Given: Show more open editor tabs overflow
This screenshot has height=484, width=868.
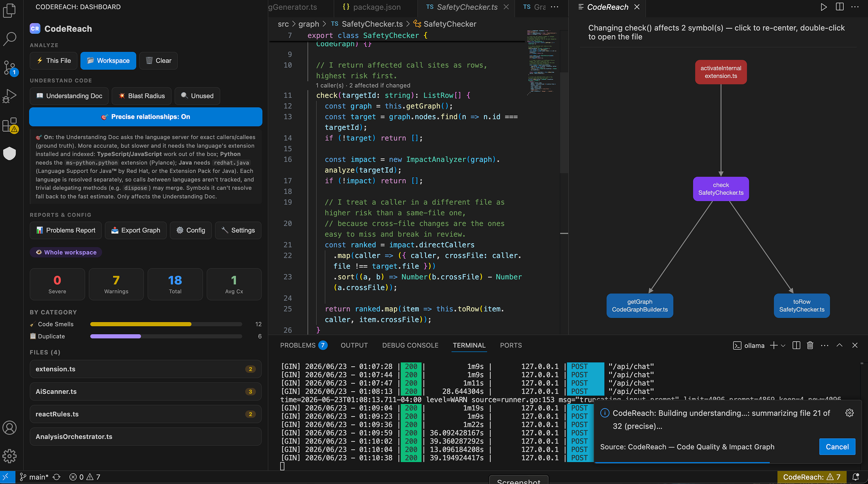Looking at the screenshot, I should pos(555,7).
